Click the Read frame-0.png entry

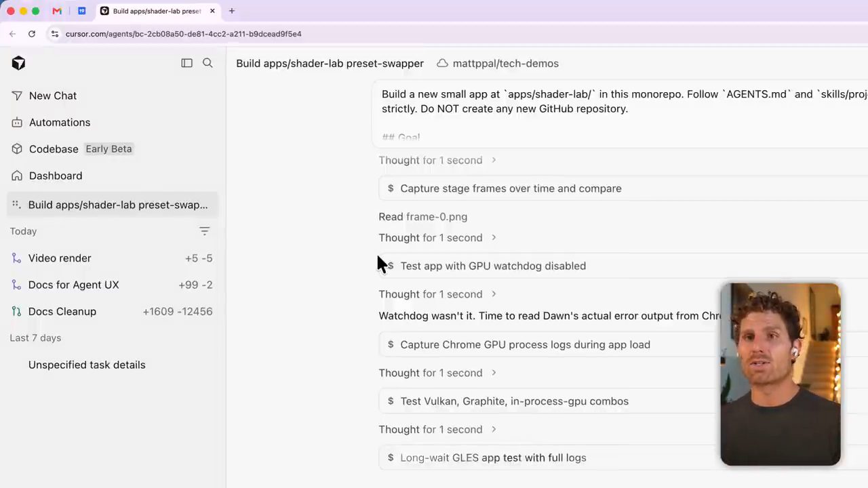click(x=422, y=217)
